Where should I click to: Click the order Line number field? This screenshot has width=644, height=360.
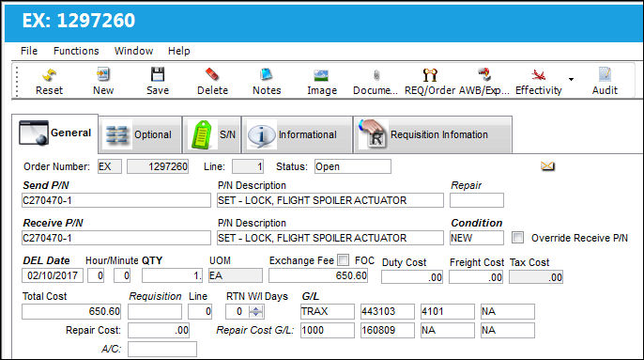pos(248,166)
